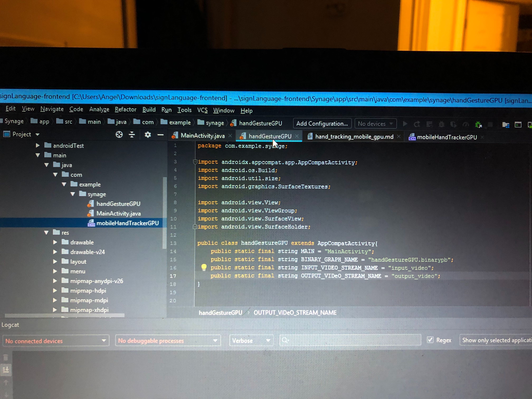Collapse the synage package folder
532x399 pixels.
(x=73, y=194)
